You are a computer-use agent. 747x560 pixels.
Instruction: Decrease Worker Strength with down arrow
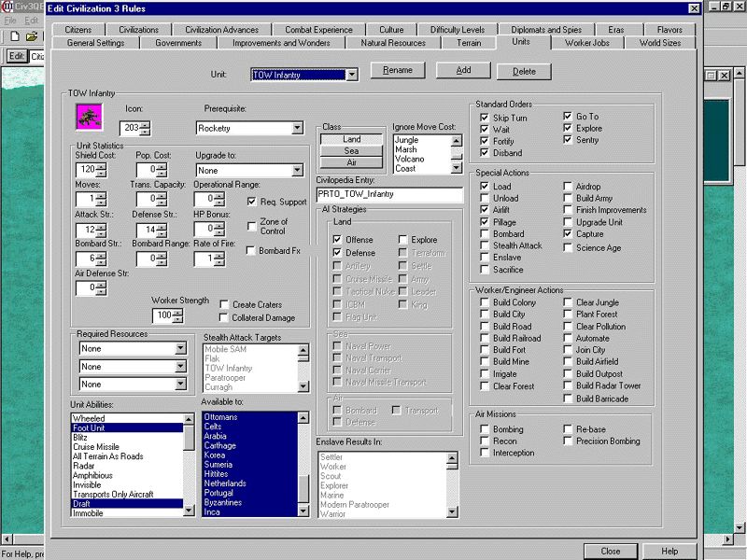point(177,320)
